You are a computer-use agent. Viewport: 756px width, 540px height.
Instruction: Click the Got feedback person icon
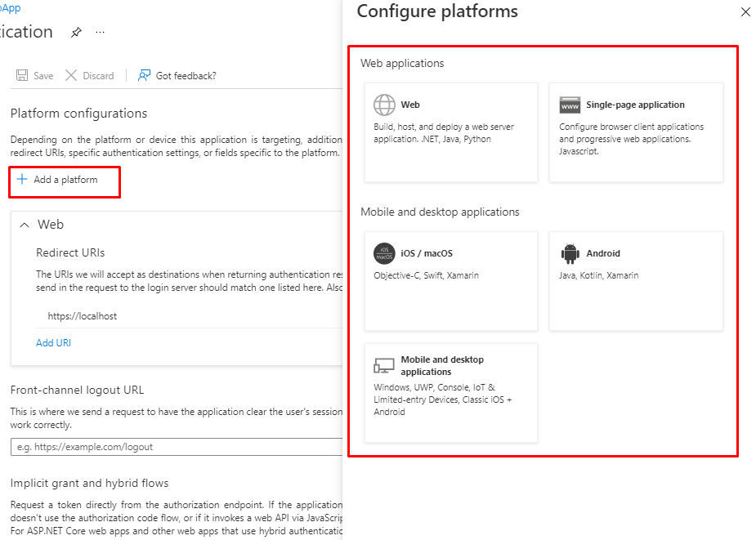pos(144,75)
